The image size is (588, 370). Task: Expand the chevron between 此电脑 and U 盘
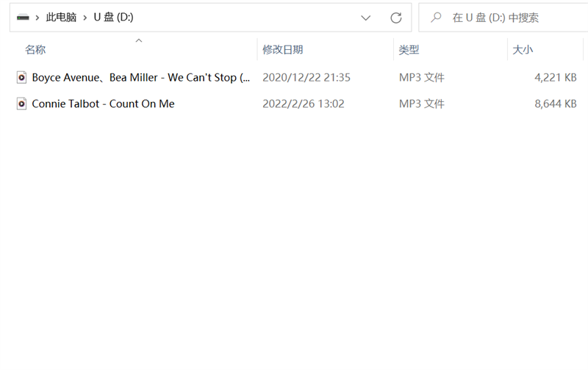pos(85,18)
